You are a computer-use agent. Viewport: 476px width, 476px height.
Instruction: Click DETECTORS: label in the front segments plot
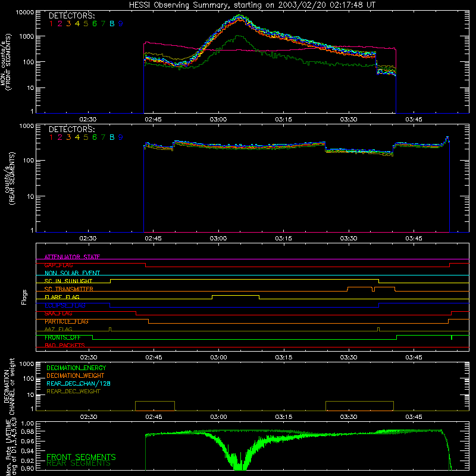(71, 16)
